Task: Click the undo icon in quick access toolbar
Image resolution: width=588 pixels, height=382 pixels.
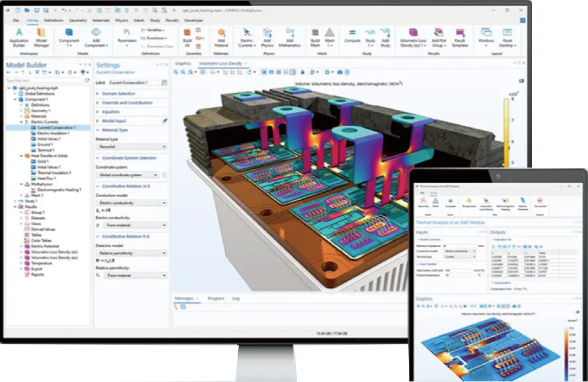Action: tap(65, 10)
